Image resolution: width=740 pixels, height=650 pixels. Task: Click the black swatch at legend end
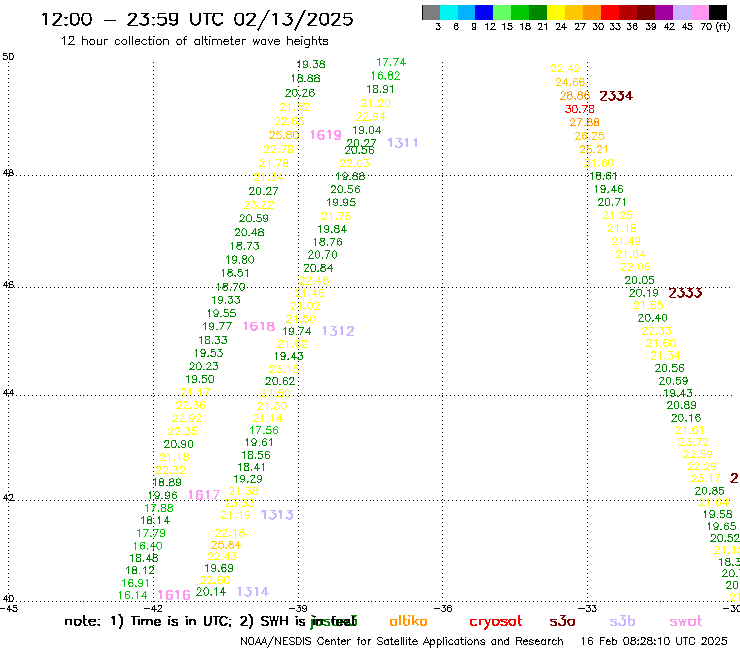pyautogui.click(x=717, y=12)
